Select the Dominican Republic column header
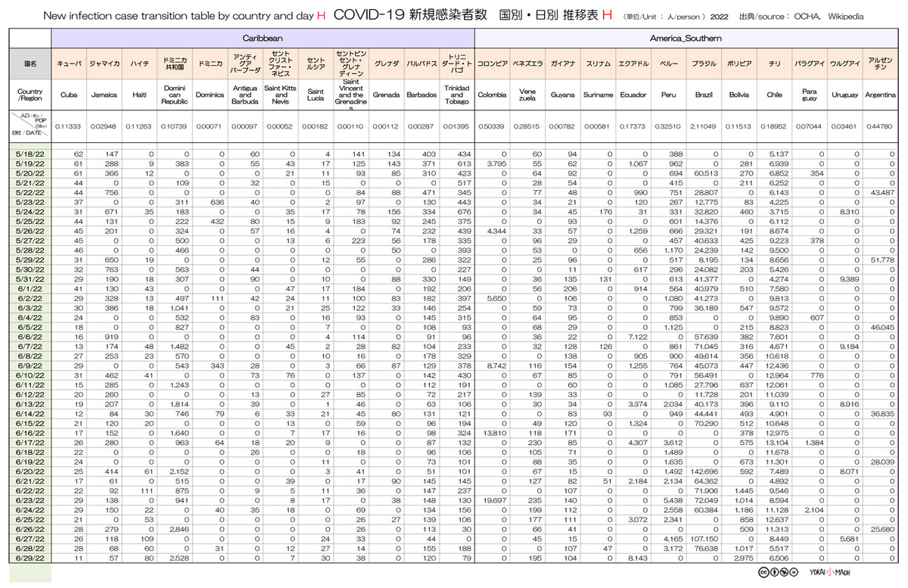Image resolution: width=908 pixels, height=588 pixels. pyautogui.click(x=174, y=95)
